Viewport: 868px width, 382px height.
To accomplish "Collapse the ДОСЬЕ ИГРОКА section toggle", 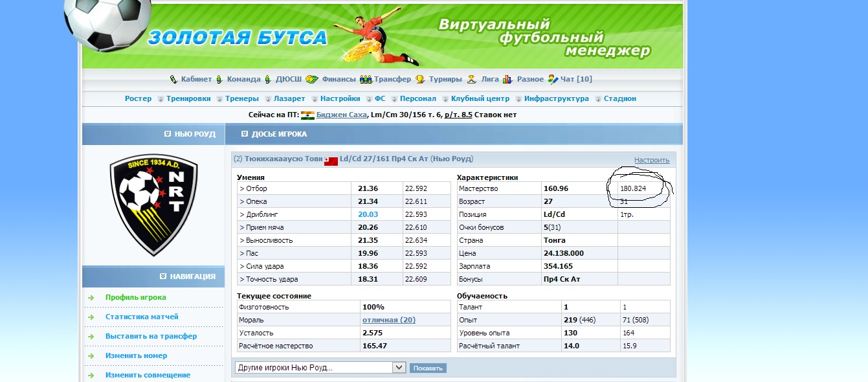I will point(245,134).
